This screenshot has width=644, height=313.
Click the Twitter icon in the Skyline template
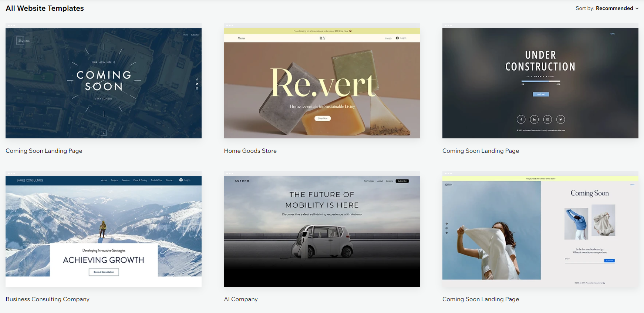(x=197, y=84)
